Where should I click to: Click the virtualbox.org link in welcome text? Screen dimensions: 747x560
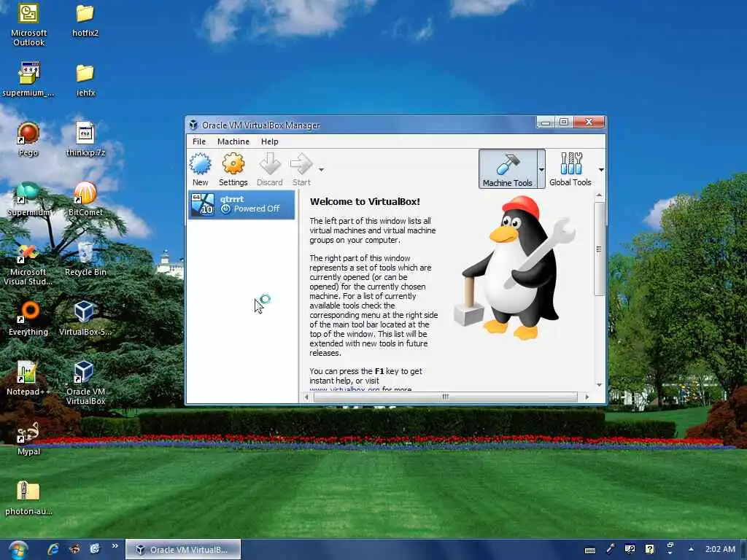coord(344,389)
